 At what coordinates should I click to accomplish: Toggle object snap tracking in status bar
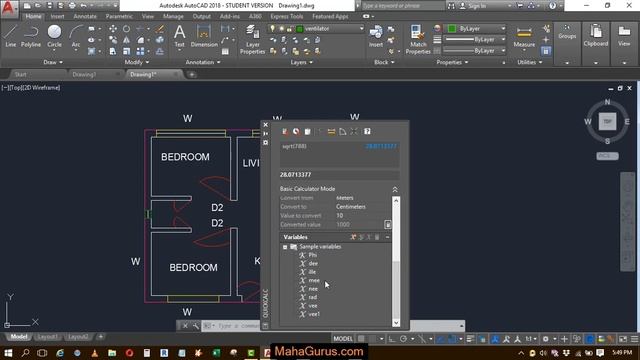click(441, 339)
